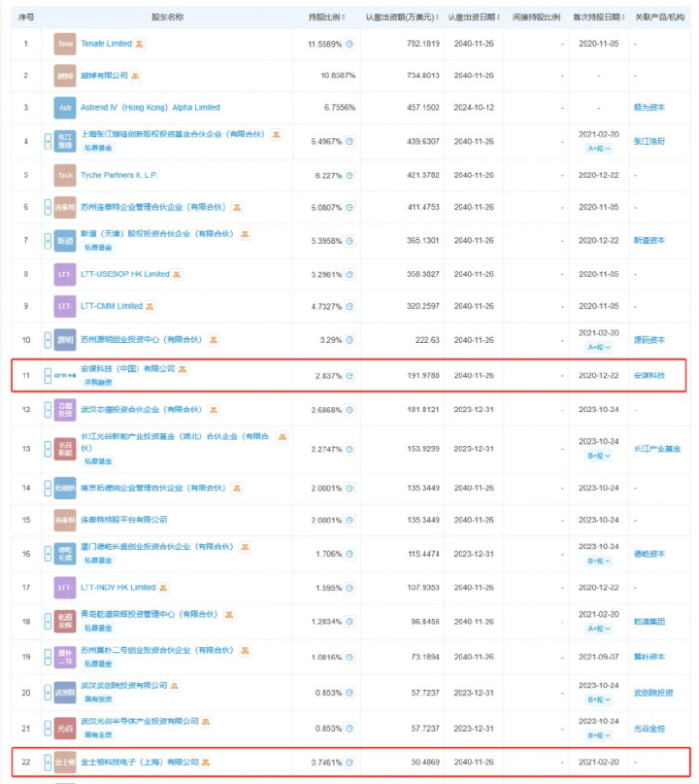
Task: Show history clock icon next to 1.706%
Action: [x=349, y=554]
